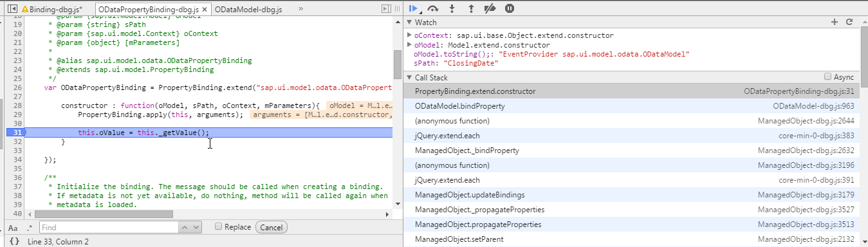868x247 pixels.
Task: Click line number 34 in the gutter
Action: click(19, 160)
